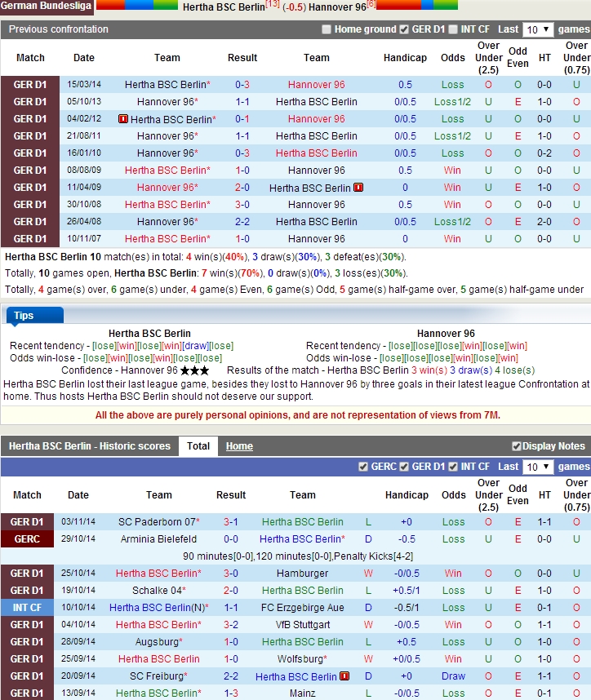Open Hannover 96 team in 15/03/14 row
This screenshot has height=700, width=591.
(316, 84)
